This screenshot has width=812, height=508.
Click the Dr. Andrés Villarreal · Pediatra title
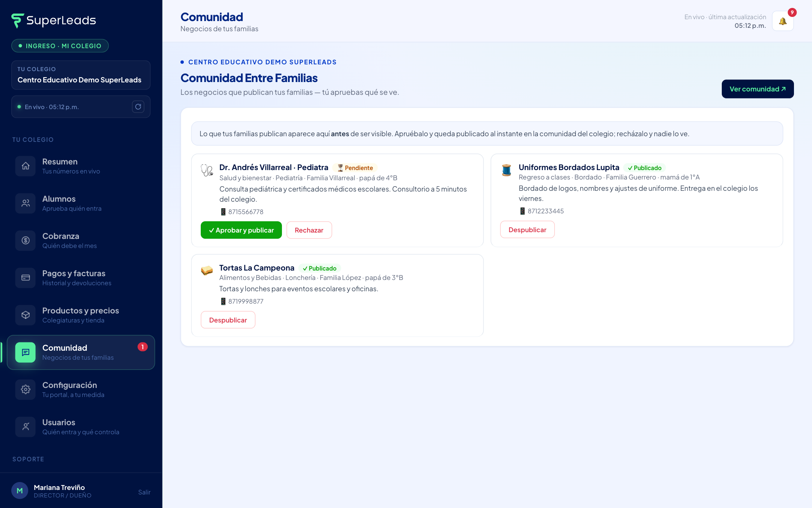click(x=274, y=167)
